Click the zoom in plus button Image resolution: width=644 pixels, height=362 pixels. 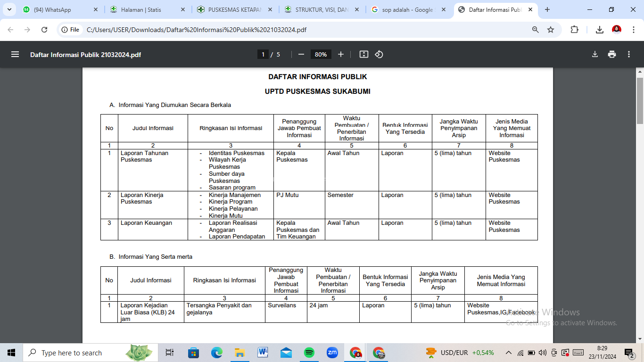[341, 54]
